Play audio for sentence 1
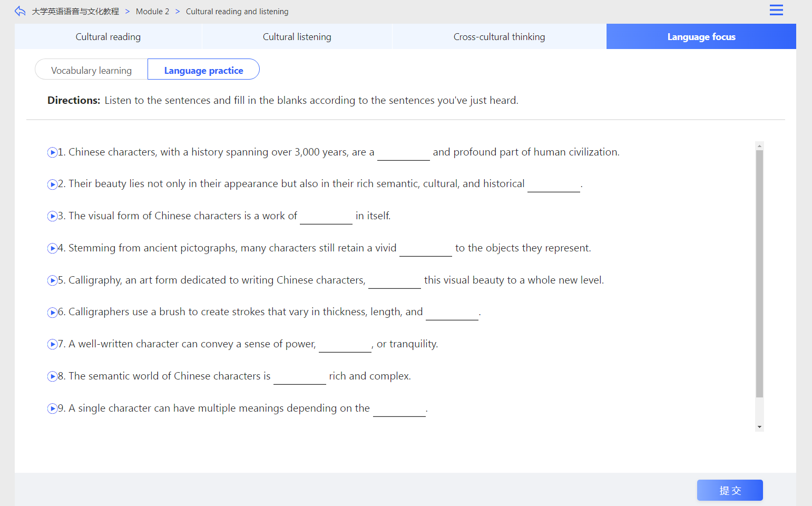The image size is (812, 506). 52,152
